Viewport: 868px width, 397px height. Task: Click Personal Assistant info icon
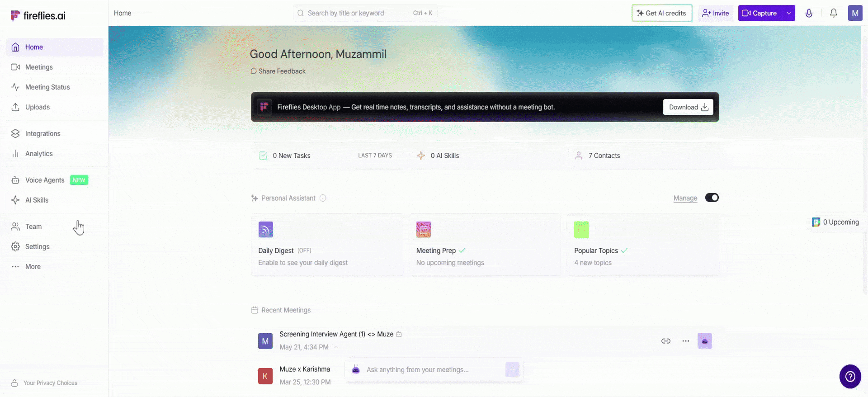click(x=323, y=198)
